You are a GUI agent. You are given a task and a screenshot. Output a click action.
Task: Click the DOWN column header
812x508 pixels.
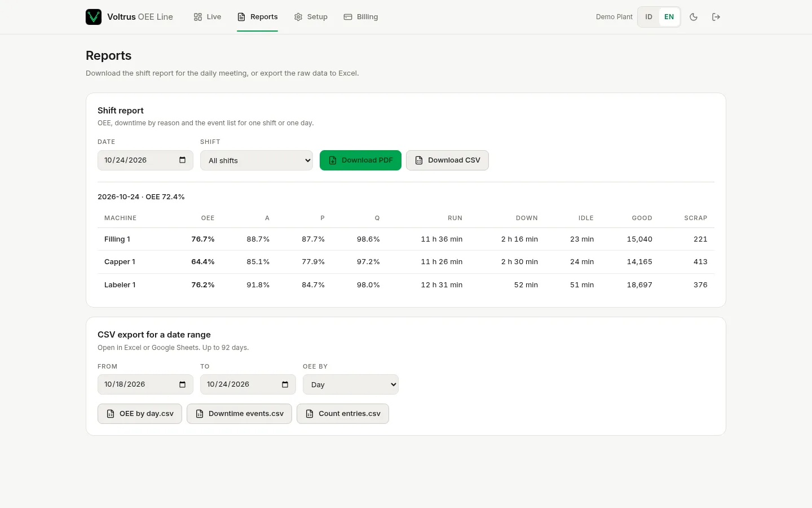527,218
